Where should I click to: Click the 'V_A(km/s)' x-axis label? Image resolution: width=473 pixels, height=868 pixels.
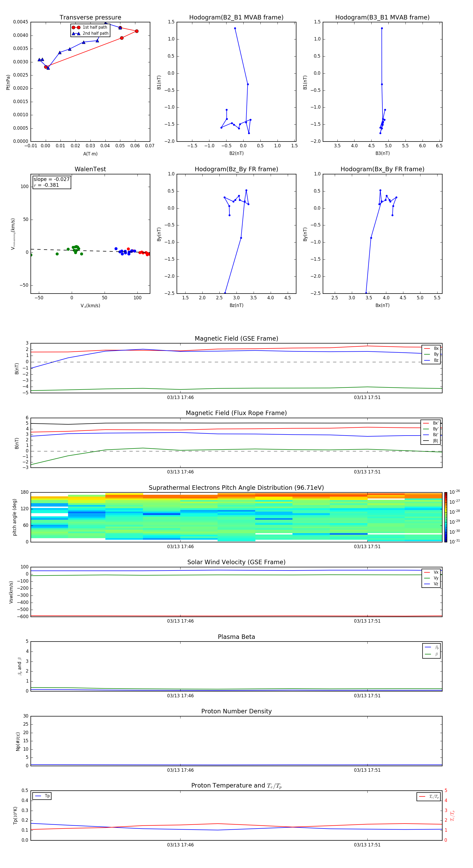pyautogui.click(x=90, y=306)
